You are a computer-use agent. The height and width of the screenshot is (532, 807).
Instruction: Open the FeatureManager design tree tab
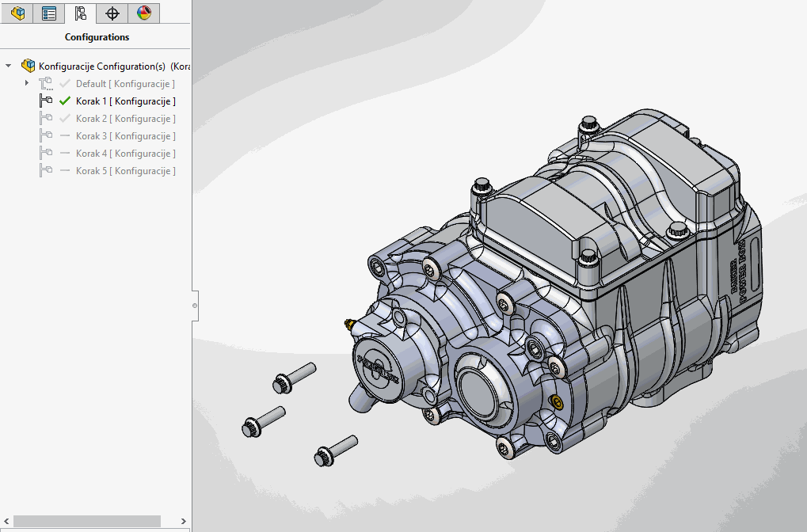[x=17, y=13]
